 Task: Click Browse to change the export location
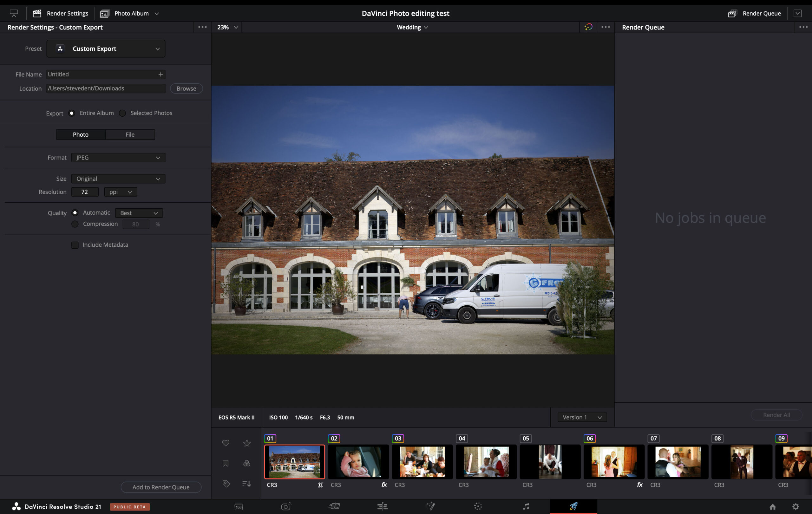pos(186,88)
